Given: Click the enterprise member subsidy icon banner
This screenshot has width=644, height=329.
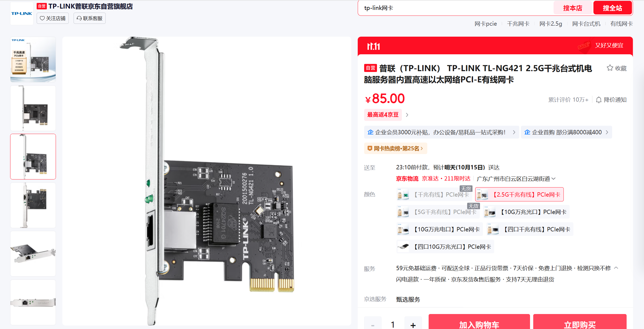Looking at the screenshot, I should 441,132.
